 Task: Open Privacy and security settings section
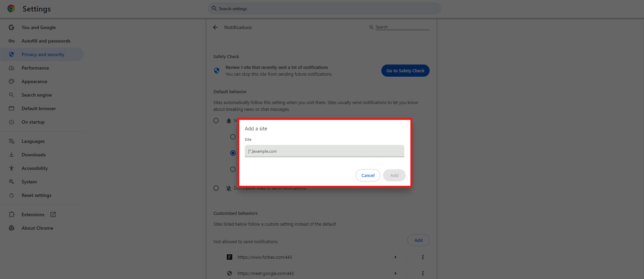point(43,54)
